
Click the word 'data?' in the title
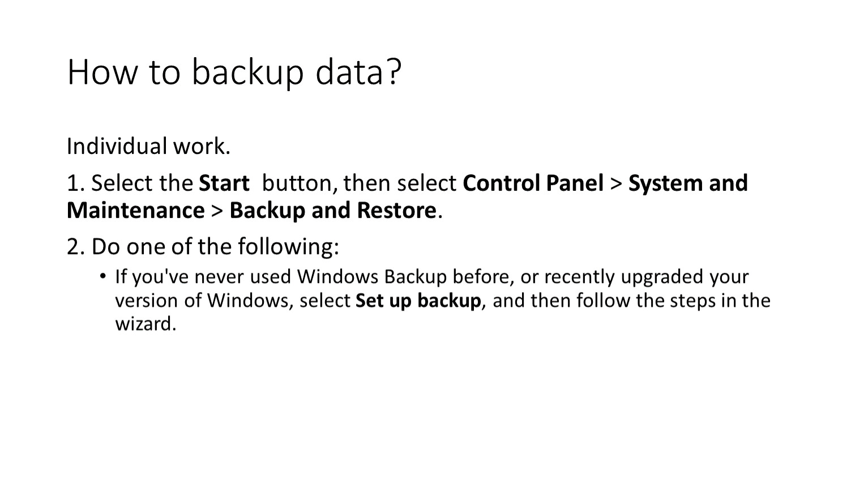pos(358,72)
